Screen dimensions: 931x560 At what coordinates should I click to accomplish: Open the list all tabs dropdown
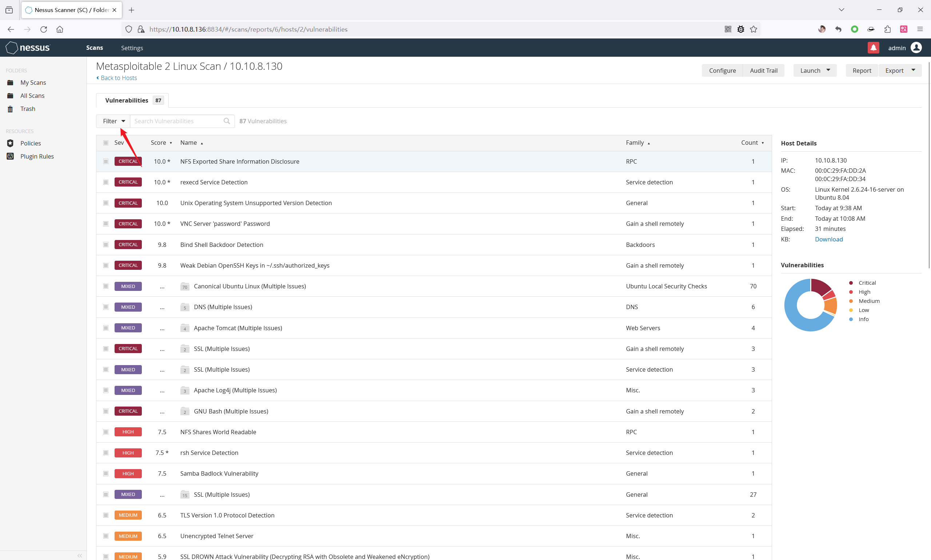pos(841,10)
